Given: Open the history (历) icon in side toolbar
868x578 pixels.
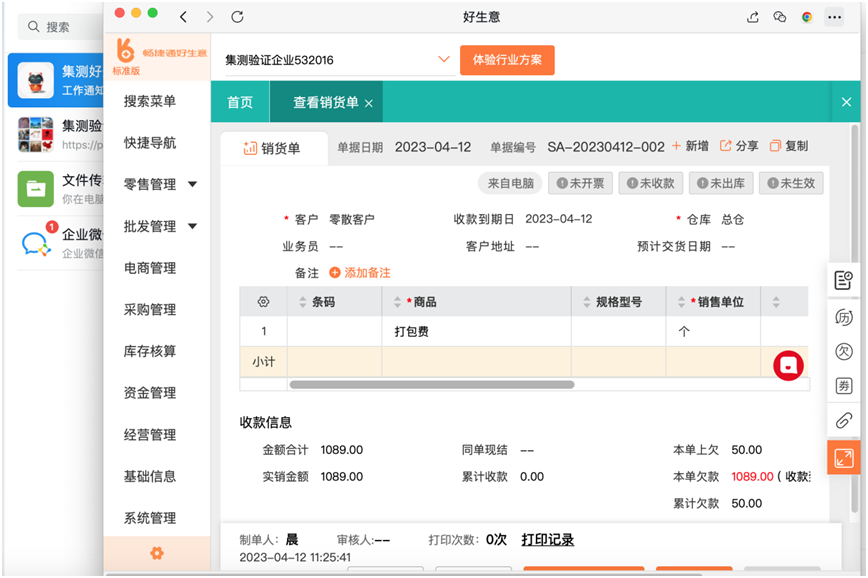Looking at the screenshot, I should coord(843,317).
